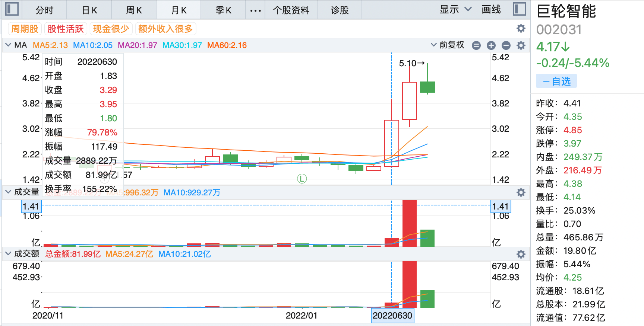
Task: Click the MA20:1.97 legend label
Action: point(138,45)
